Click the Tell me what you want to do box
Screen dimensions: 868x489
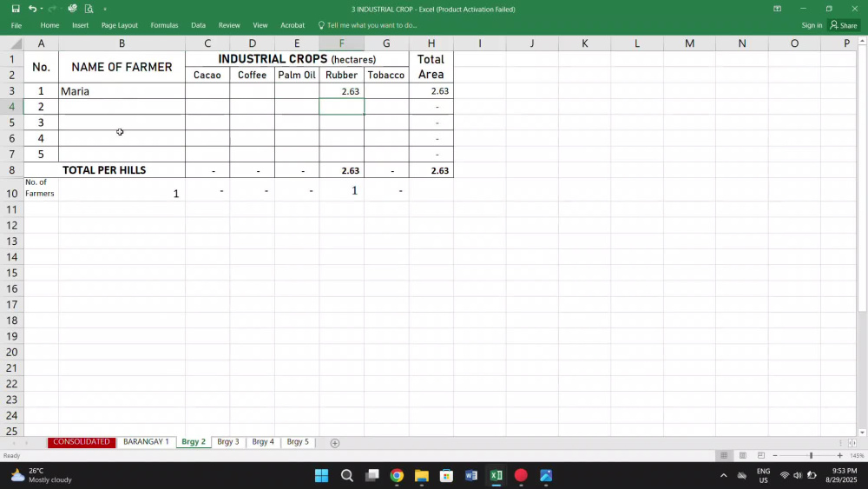point(367,25)
